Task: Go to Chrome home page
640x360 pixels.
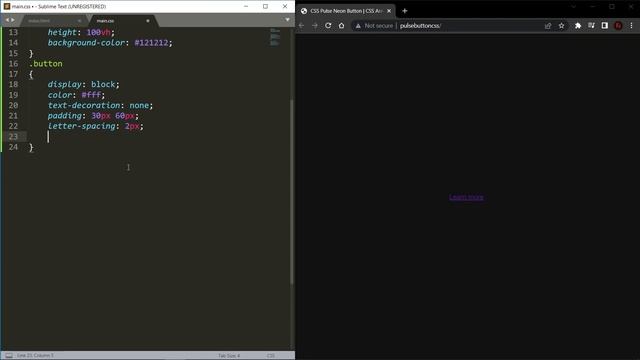Action: [342, 26]
